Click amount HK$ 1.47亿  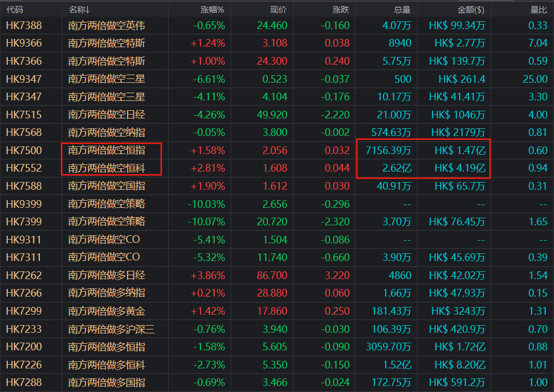coord(460,150)
